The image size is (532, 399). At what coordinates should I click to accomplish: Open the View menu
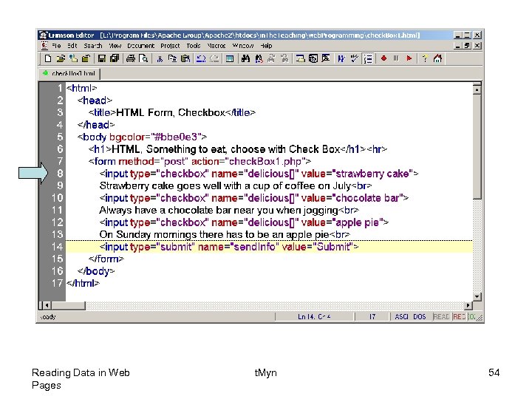115,46
